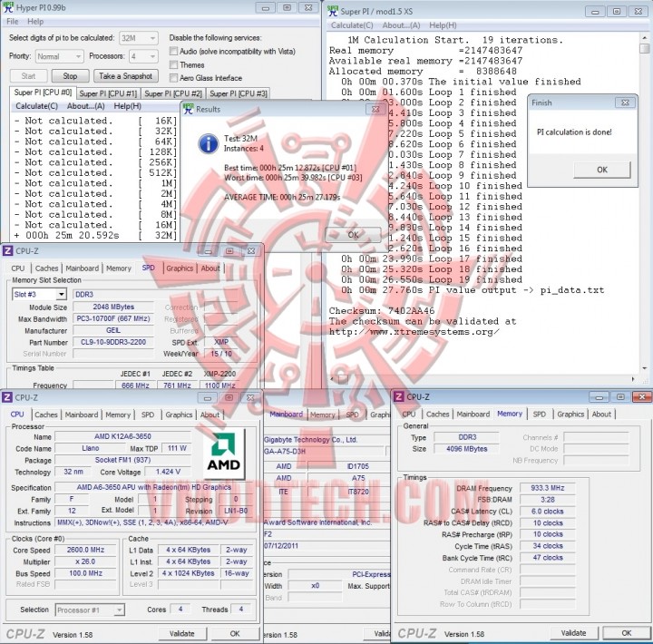Open Calculate(C) menu in Super PI mod1.5
This screenshot has height=644, width=653.
352,25
